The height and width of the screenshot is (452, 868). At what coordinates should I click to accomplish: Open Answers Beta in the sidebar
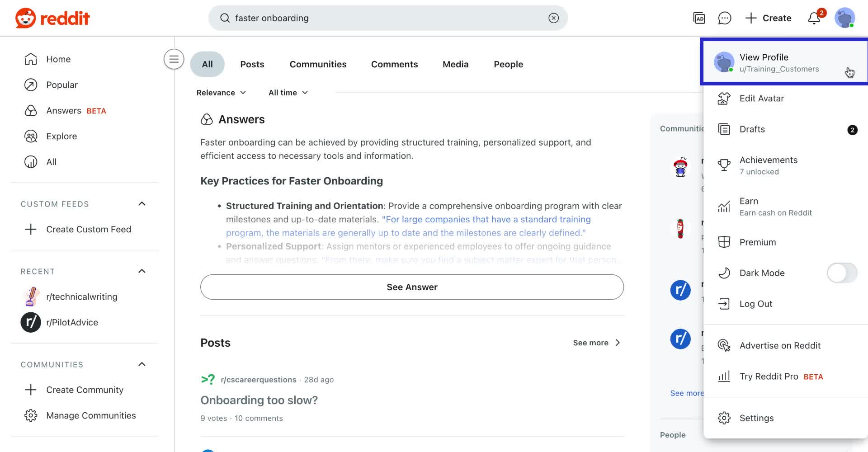click(64, 110)
